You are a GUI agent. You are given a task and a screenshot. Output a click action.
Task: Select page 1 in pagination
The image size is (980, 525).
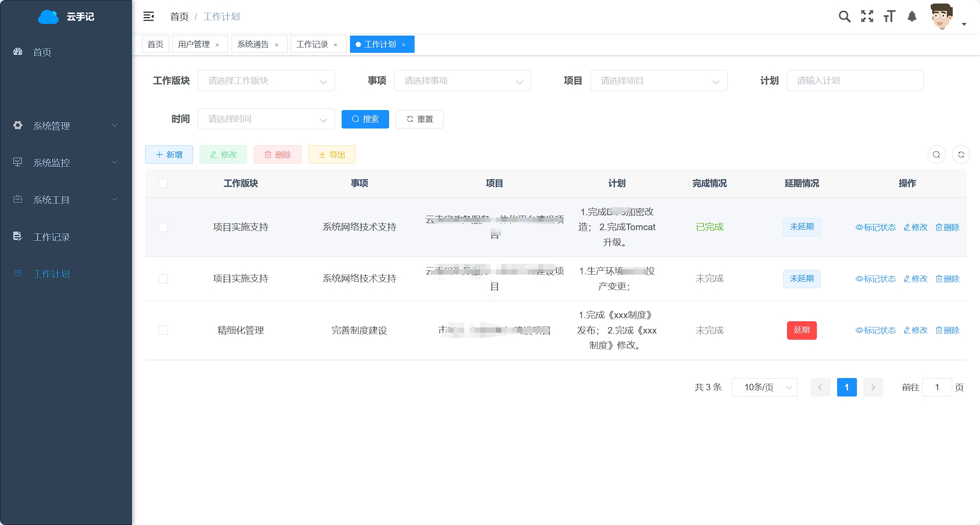(847, 387)
